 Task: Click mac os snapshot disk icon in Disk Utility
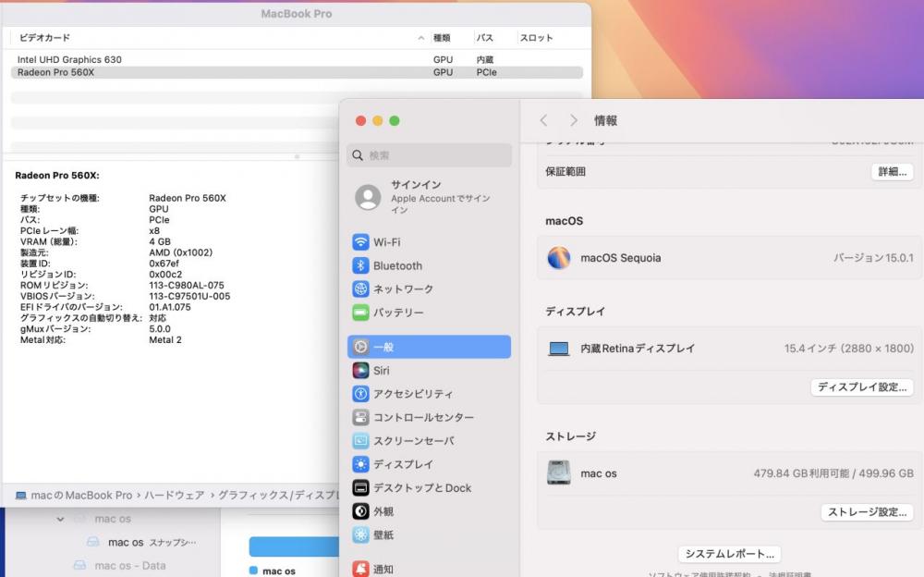[x=92, y=542]
